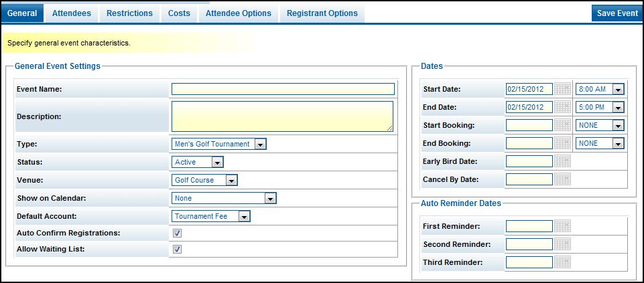The image size is (644, 283).
Task: Switch to the Attendees tab
Action: [x=72, y=13]
